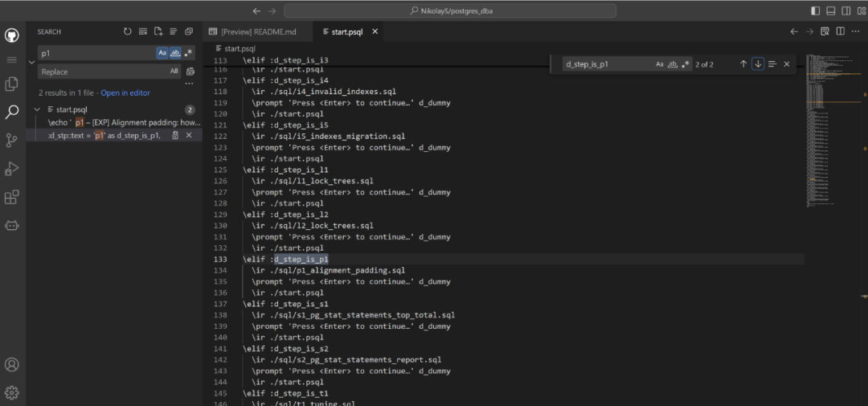The height and width of the screenshot is (406, 868).
Task: Refresh the search results
Action: click(128, 31)
